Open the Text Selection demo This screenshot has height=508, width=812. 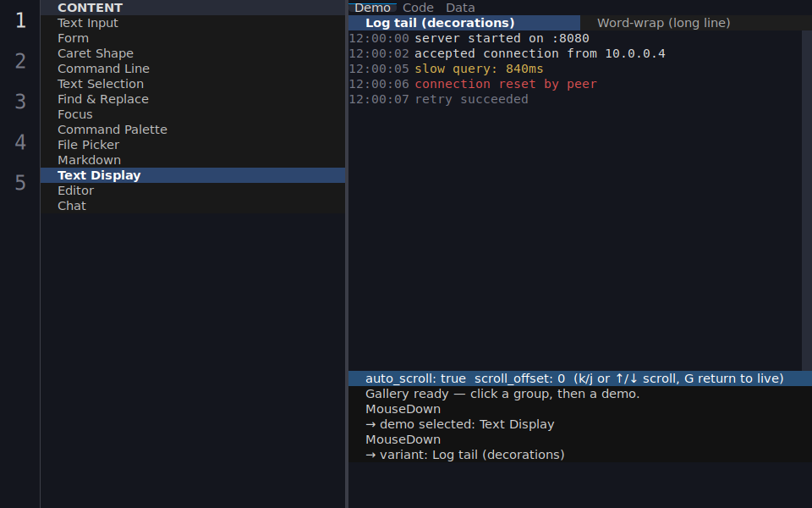193,84
